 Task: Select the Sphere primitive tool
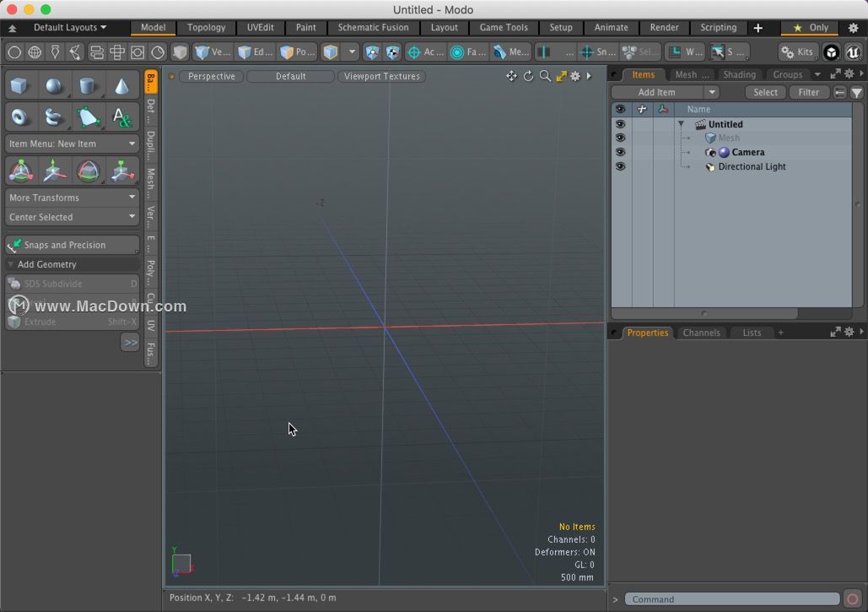(54, 86)
